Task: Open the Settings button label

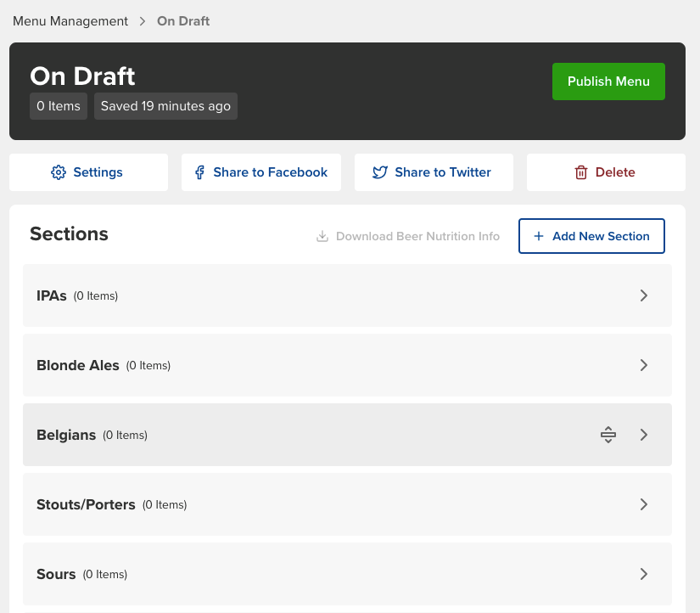Action: coord(98,172)
